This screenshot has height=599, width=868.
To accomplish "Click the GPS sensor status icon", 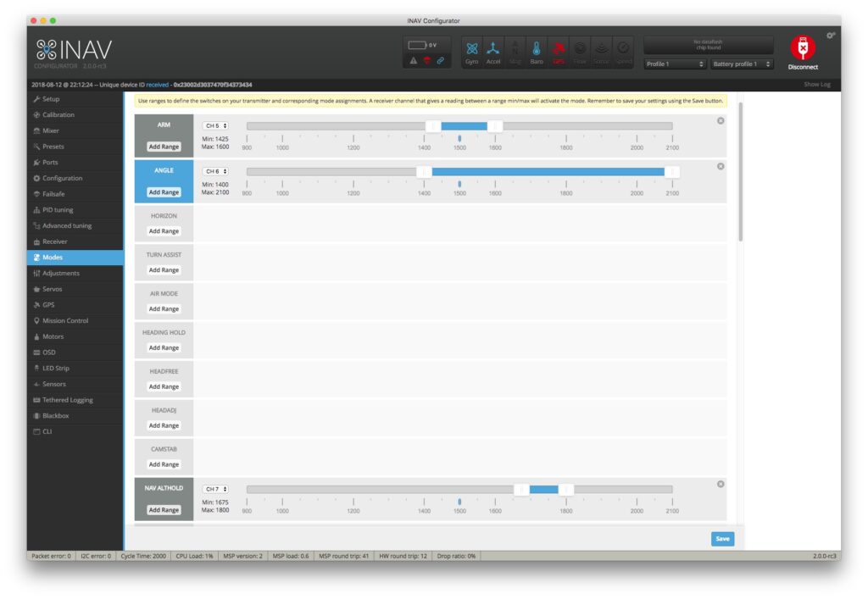I will (x=558, y=52).
